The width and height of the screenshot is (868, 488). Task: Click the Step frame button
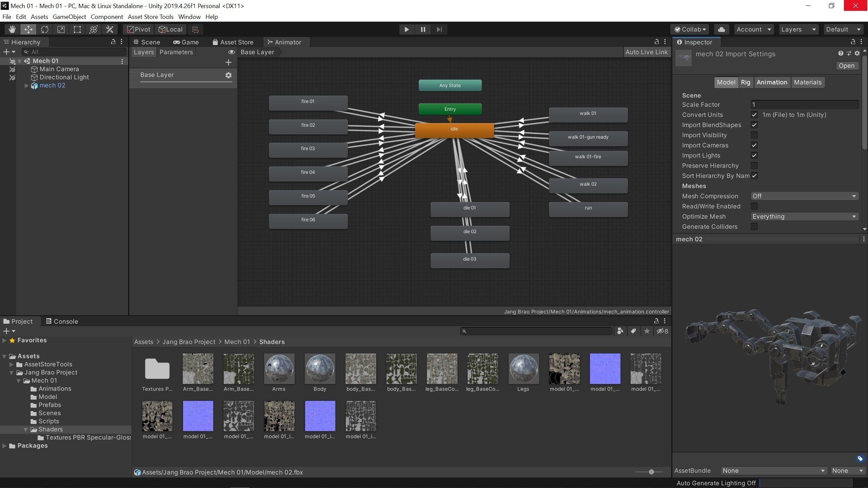click(439, 29)
